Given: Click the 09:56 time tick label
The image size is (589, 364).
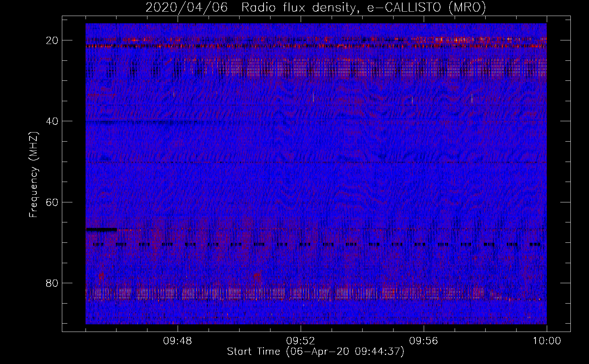Looking at the screenshot, I should [x=424, y=341].
